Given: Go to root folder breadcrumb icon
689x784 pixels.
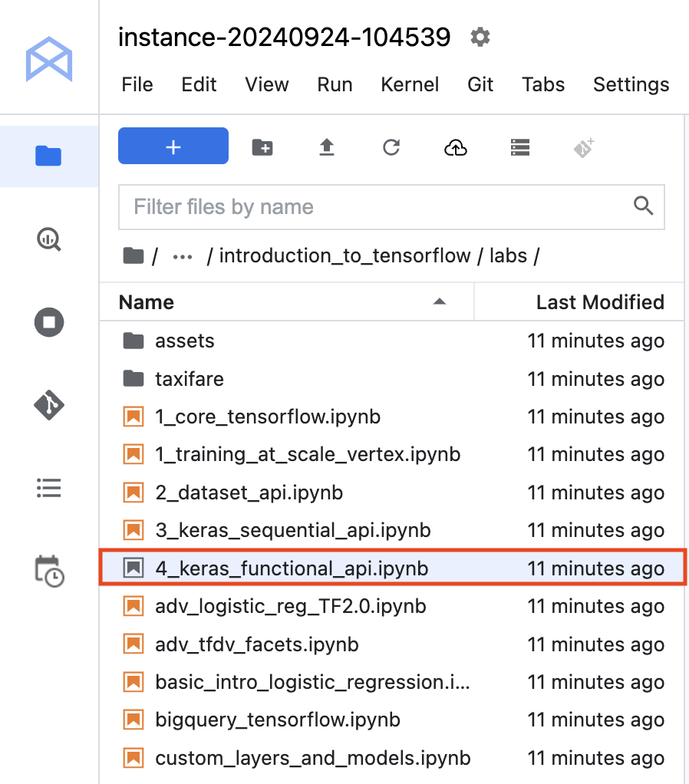Looking at the screenshot, I should tap(134, 256).
